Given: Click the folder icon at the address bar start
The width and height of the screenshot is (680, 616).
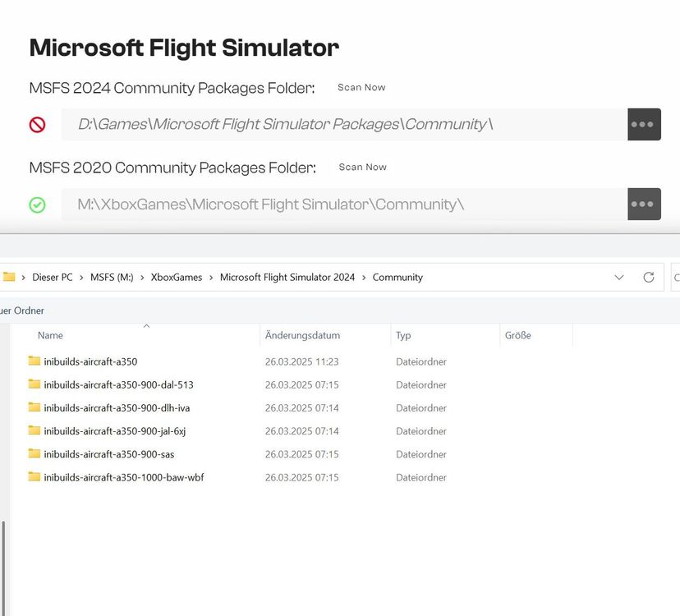Looking at the screenshot, I should tap(9, 278).
